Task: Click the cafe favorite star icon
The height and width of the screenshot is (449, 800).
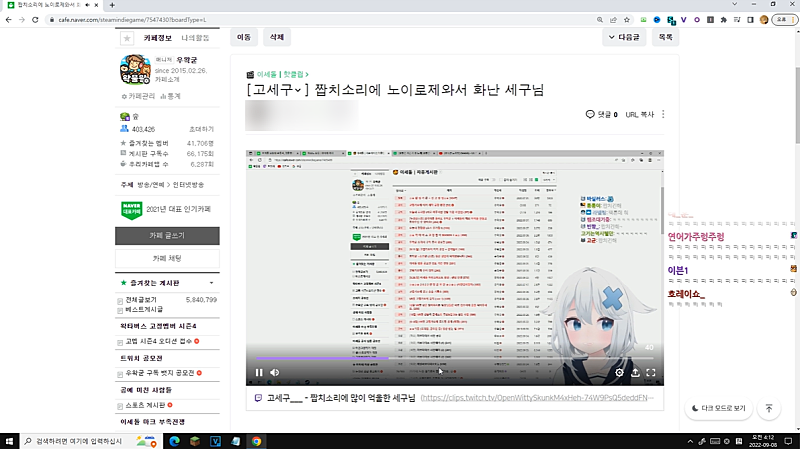Action: click(127, 38)
